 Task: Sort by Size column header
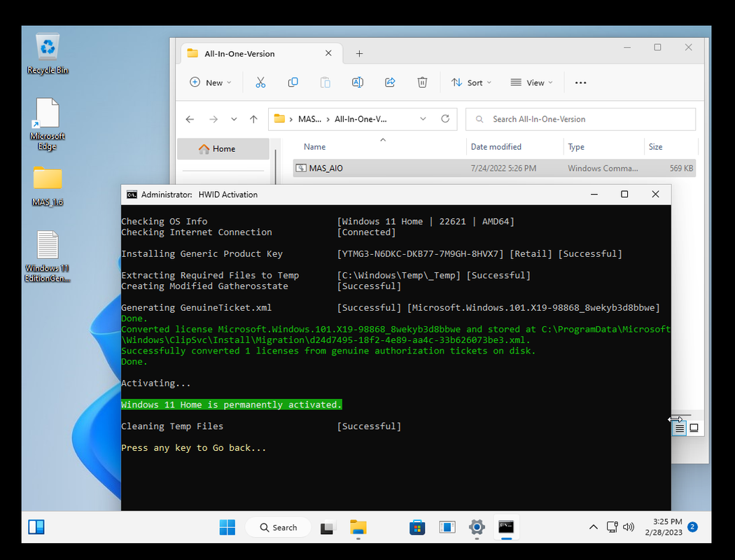point(655,147)
